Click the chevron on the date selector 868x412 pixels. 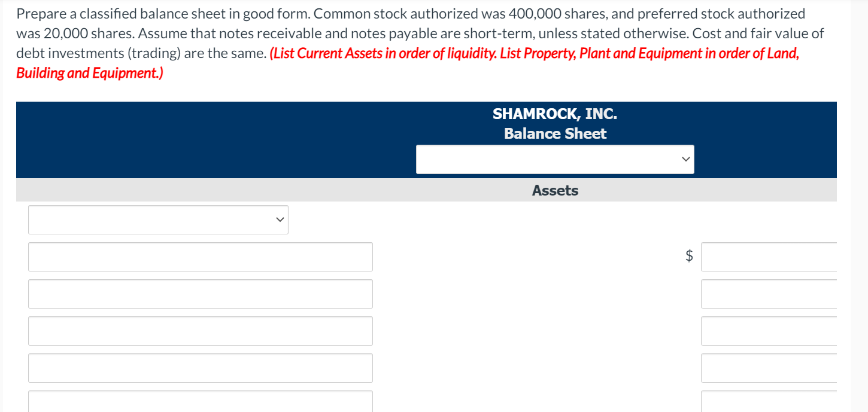(685, 159)
